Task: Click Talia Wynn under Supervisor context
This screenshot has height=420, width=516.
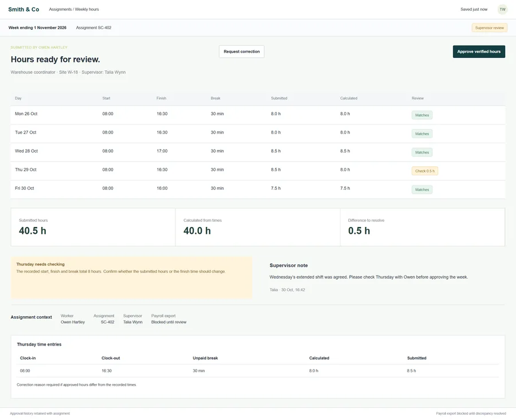Action: [x=133, y=322]
